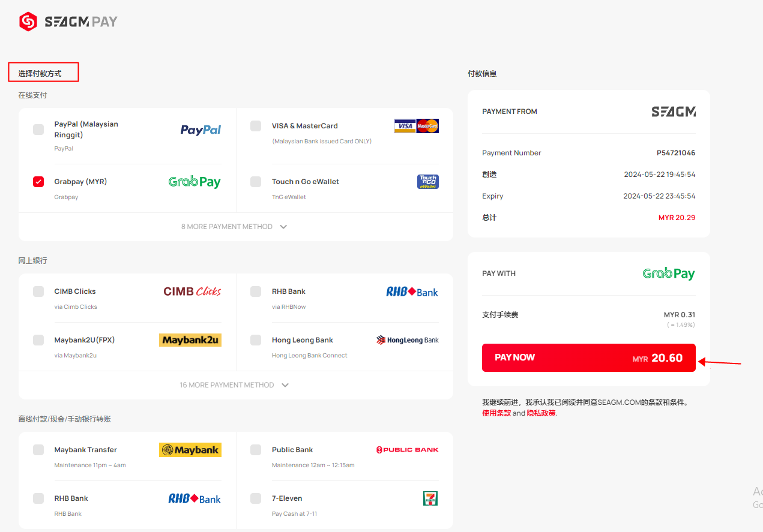Select the Maybank2U(FPX) checkbox
This screenshot has height=532, width=763.
(x=38, y=340)
